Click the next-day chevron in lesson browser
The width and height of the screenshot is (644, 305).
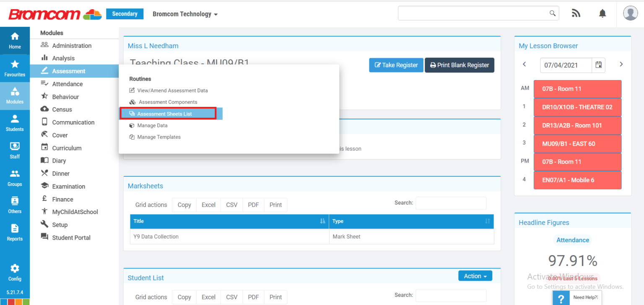click(621, 64)
